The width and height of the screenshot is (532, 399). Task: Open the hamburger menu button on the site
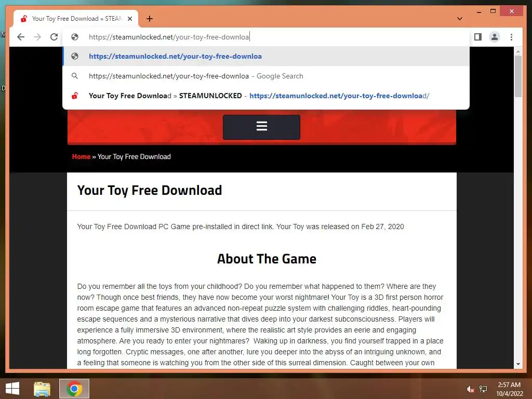tap(262, 127)
